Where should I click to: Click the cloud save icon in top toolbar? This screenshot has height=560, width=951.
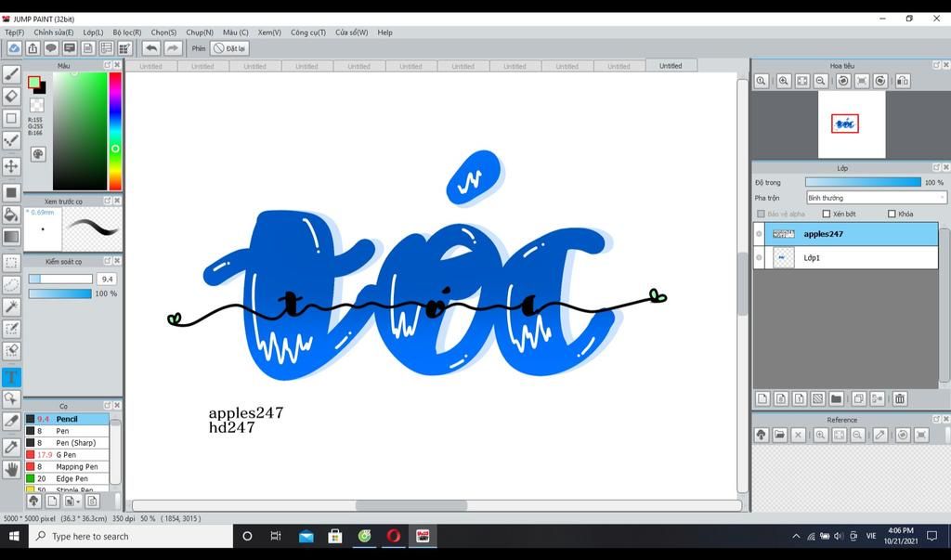click(x=14, y=48)
